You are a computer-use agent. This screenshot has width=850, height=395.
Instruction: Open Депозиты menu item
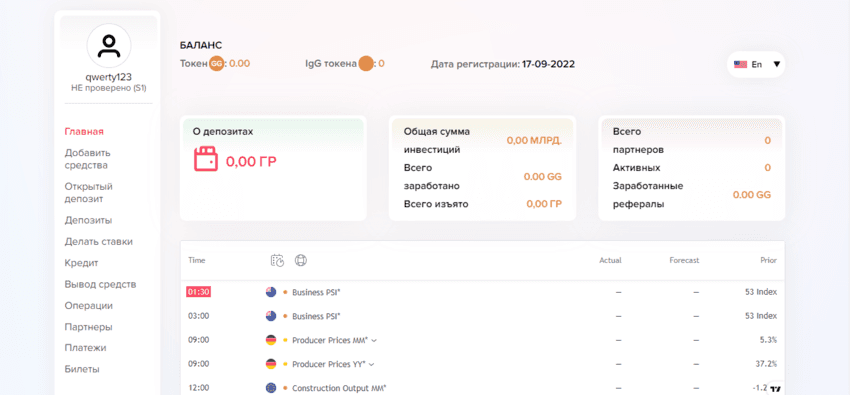pos(88,221)
